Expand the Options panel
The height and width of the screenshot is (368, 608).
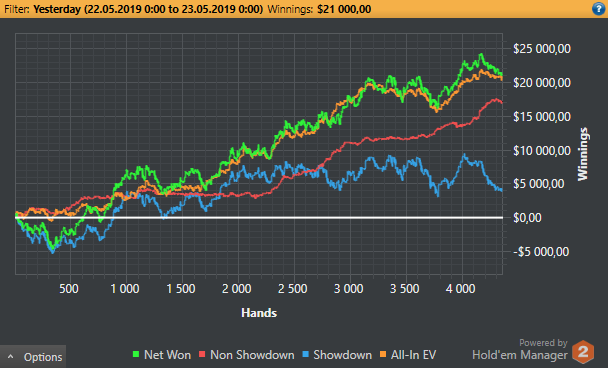(x=33, y=357)
